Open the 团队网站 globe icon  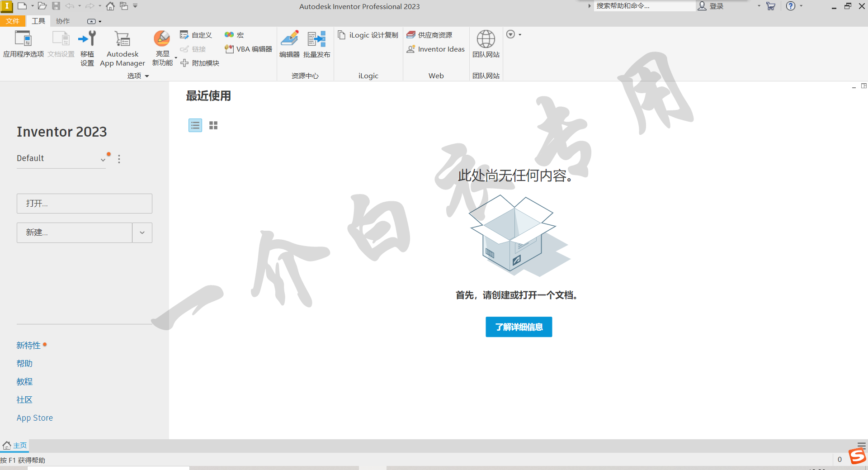(x=486, y=40)
